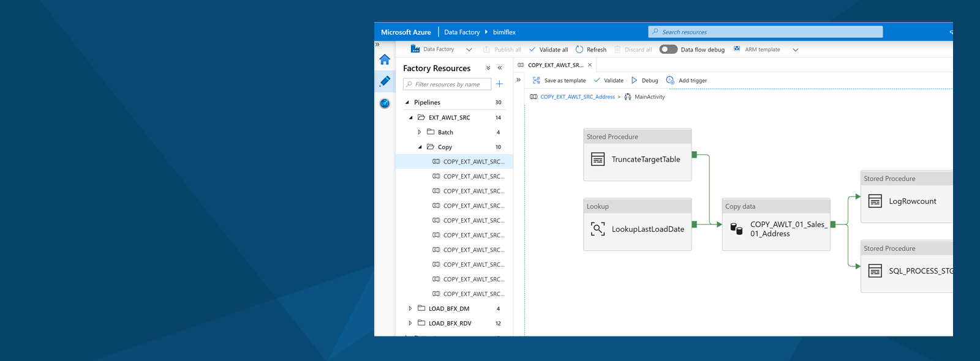Viewport: 980px width, 361px height.
Task: Click the Save as template icon
Action: pos(537,80)
